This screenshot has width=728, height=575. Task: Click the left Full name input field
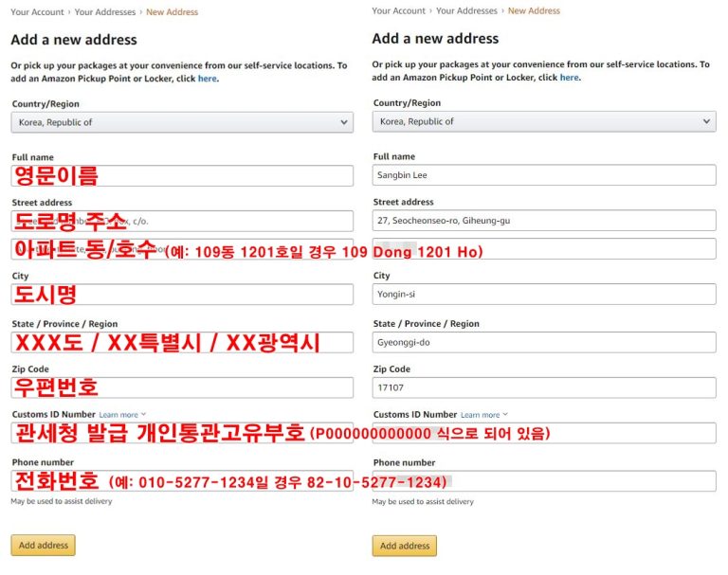(182, 176)
